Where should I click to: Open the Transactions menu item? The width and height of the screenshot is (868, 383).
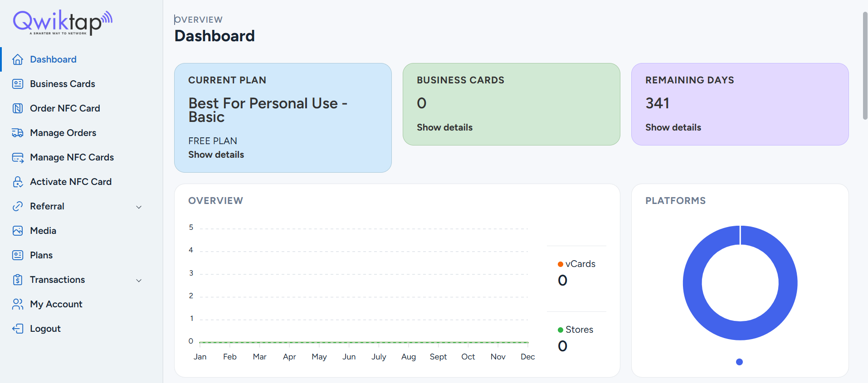tap(57, 280)
